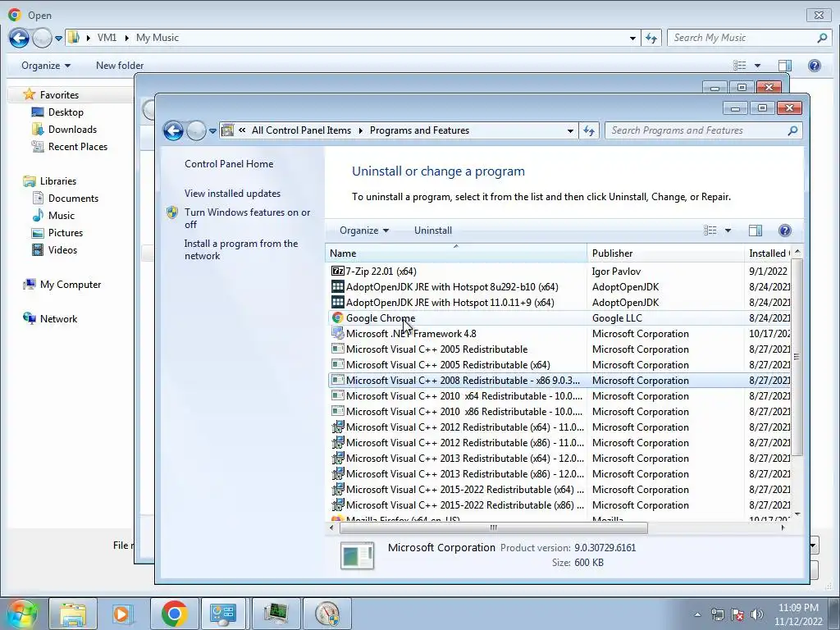
Task: Click New folder in the Open dialog
Action: pos(120,66)
